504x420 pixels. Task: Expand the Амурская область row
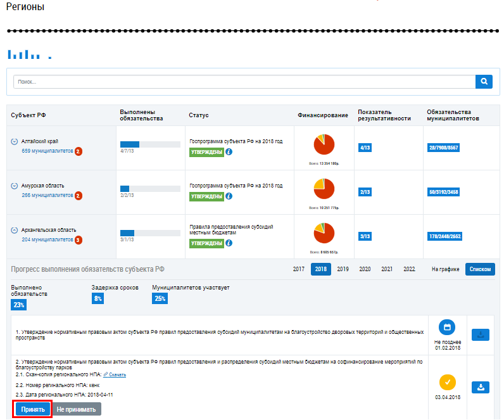[15, 186]
